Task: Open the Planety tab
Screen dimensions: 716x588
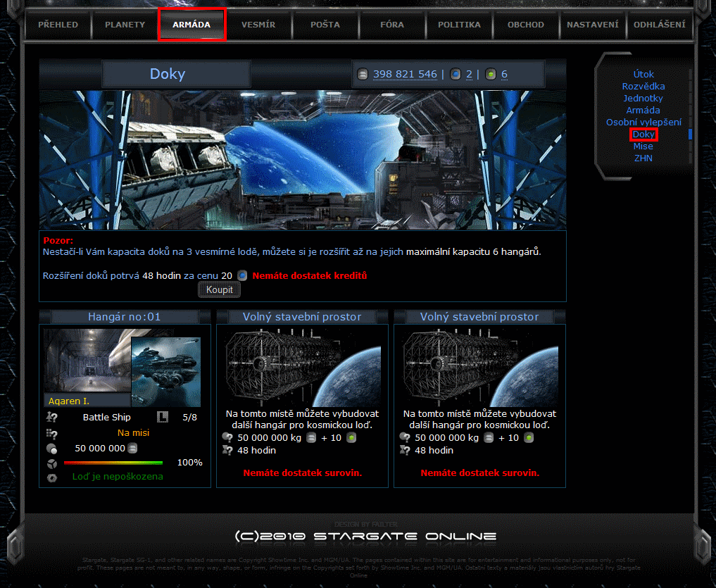Action: click(125, 25)
